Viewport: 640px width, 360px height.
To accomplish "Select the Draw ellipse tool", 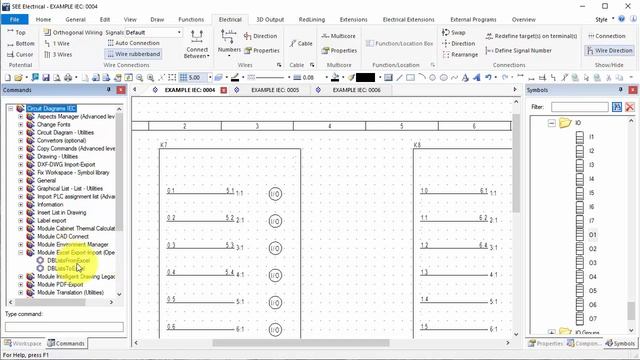I will click(x=443, y=78).
